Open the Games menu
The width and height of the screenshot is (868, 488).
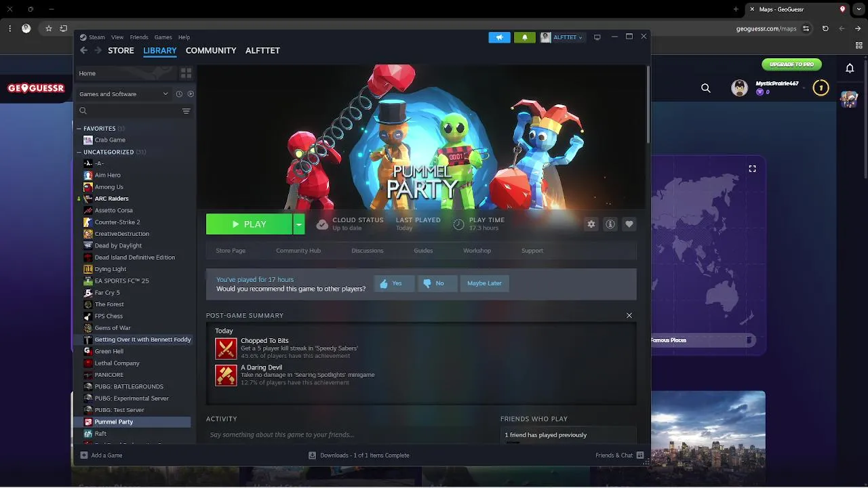tap(163, 37)
